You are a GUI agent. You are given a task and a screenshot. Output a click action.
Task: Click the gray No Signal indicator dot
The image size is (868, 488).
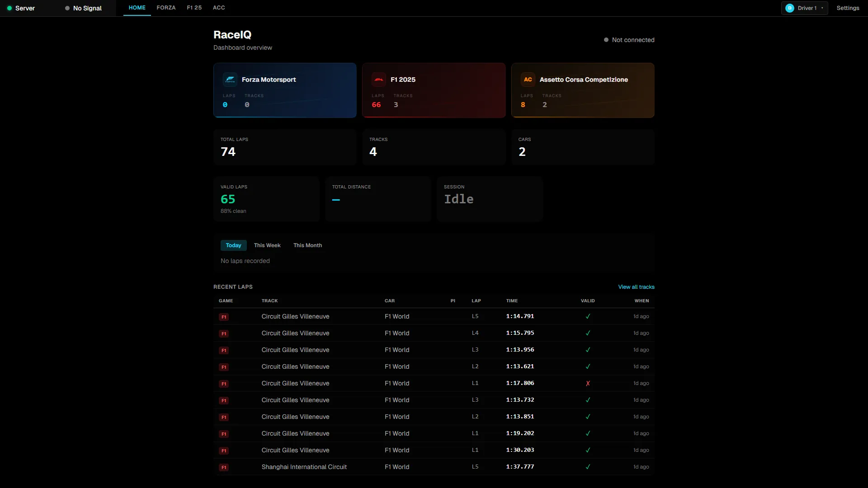point(67,8)
